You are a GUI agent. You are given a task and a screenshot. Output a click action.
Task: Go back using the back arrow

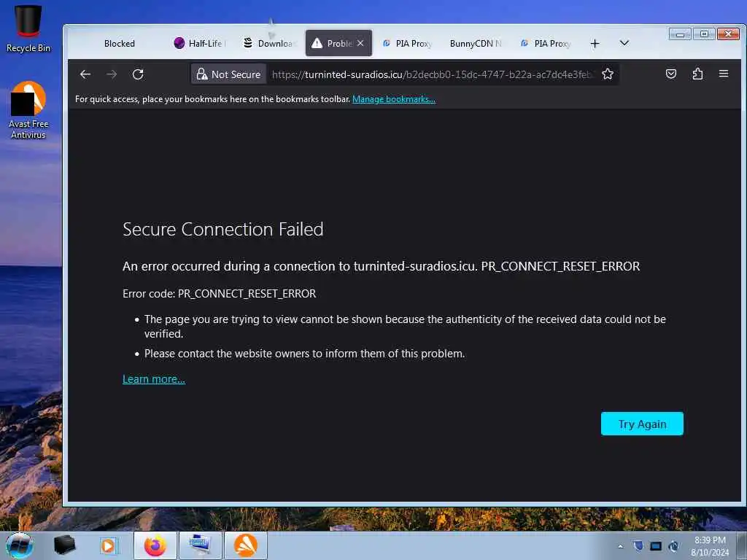(85, 74)
